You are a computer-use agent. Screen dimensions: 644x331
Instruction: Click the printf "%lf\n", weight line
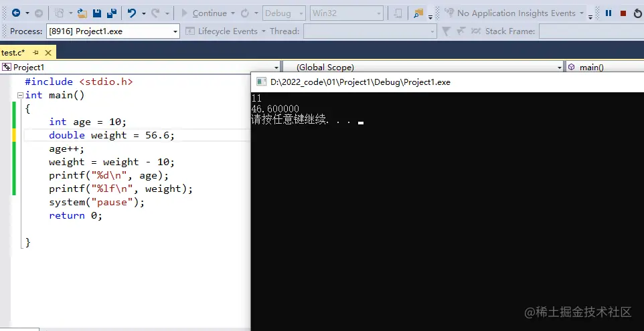coord(120,189)
